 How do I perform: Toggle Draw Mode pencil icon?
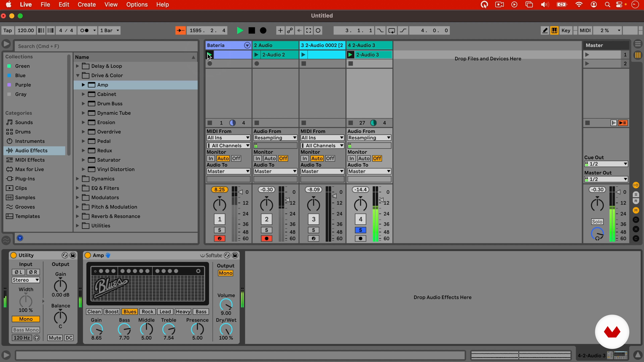point(545,31)
